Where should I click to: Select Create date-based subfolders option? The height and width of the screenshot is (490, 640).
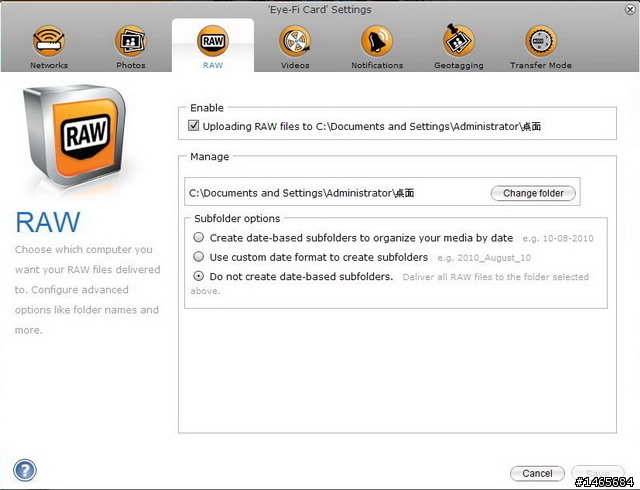(198, 237)
